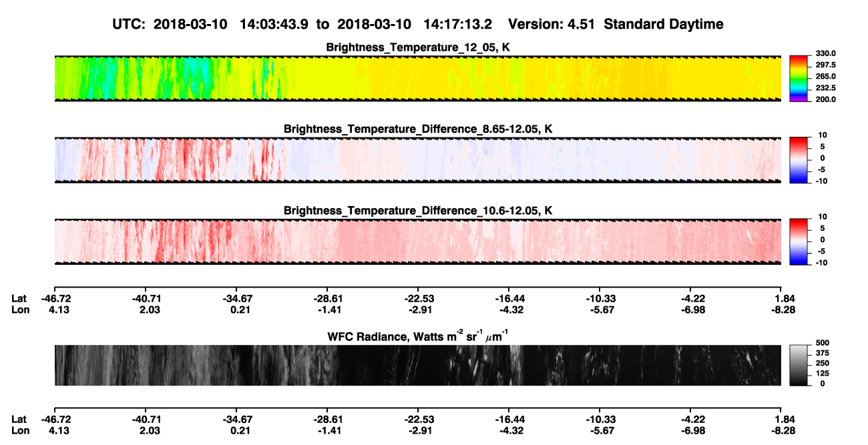Click the WFC Radiance panel title
This screenshot has height=445, width=868.
coord(418,335)
